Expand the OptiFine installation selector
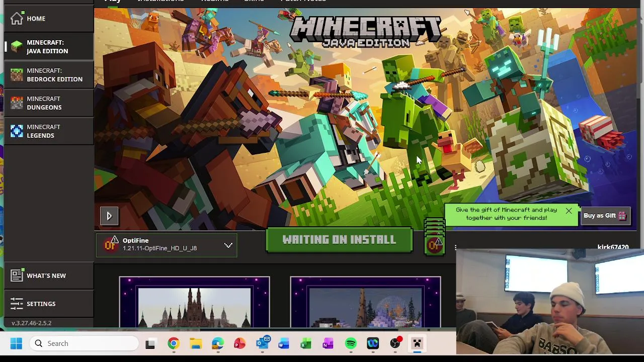Viewport: 644px width, 362px height. 167,244
